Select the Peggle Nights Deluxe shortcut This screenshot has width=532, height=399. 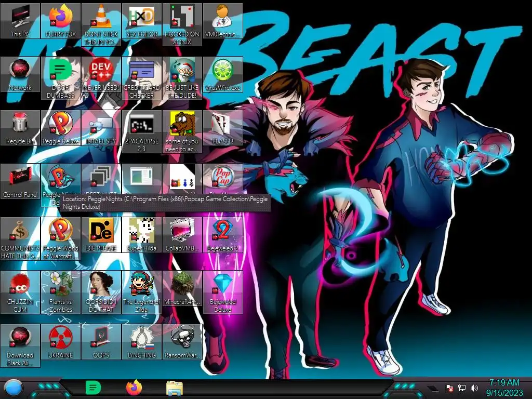coord(61,185)
